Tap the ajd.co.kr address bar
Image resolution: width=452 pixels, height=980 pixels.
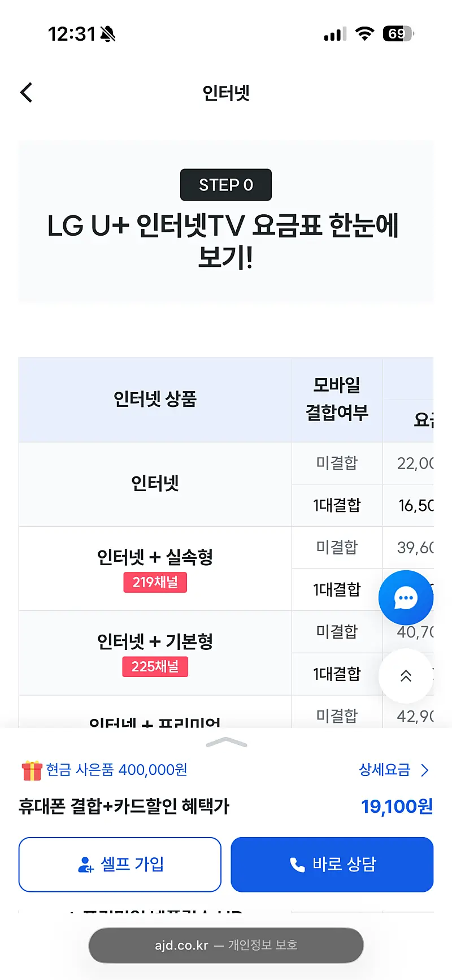[226, 945]
